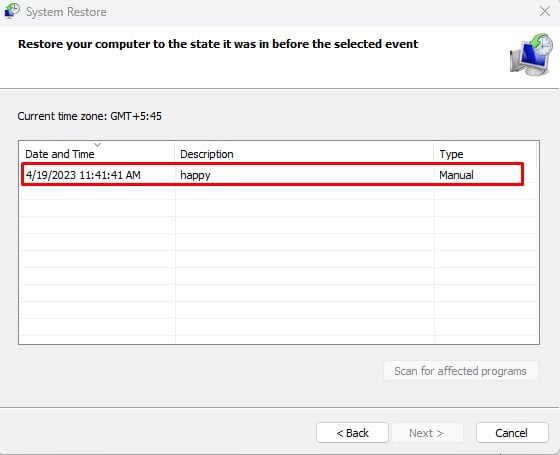This screenshot has height=455, width=560.
Task: Sort by the Description column header
Action: point(304,154)
